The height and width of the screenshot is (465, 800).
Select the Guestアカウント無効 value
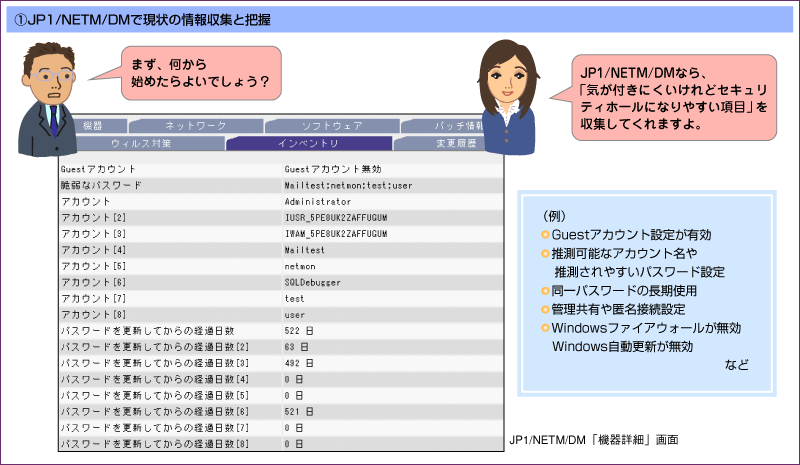pyautogui.click(x=333, y=169)
